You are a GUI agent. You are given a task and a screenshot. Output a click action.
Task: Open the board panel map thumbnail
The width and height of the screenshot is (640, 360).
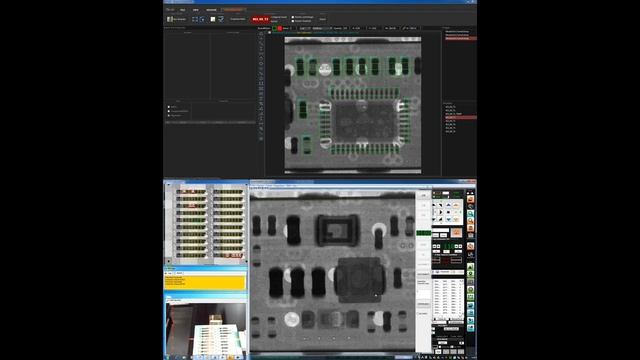206,223
